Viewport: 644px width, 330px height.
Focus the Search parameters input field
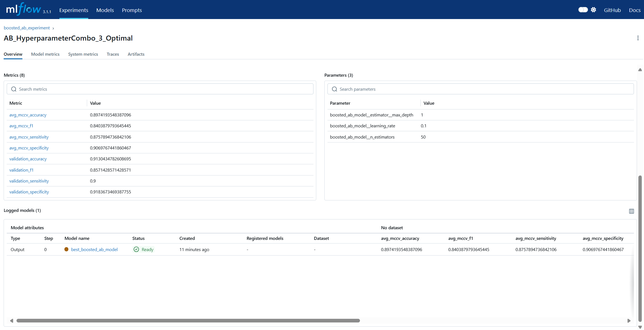(x=480, y=89)
